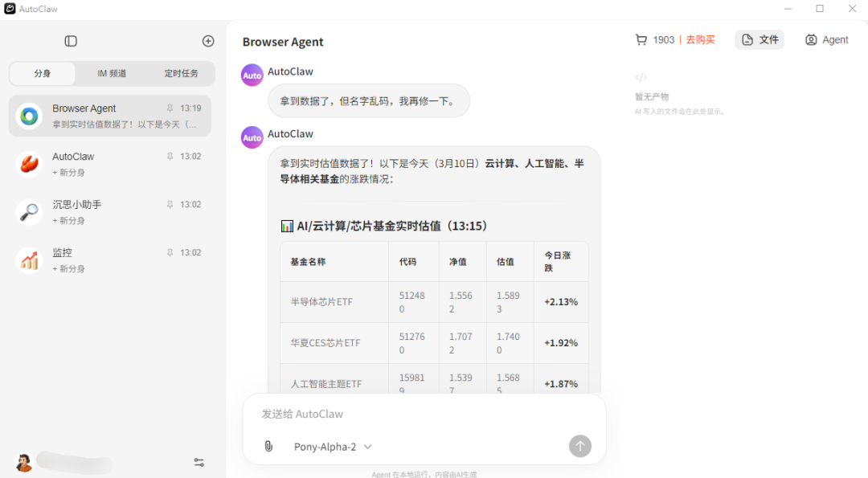Screen dimensions: 868x478
Task: Toggle the sidebar collapse icon
Action: tap(71, 41)
